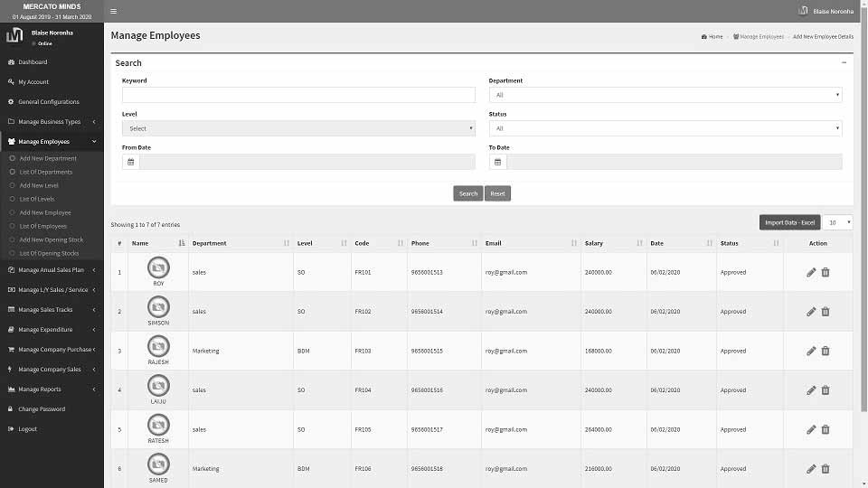Click ROY's employee photo placeholder
This screenshot has height=488, width=868.
(158, 267)
